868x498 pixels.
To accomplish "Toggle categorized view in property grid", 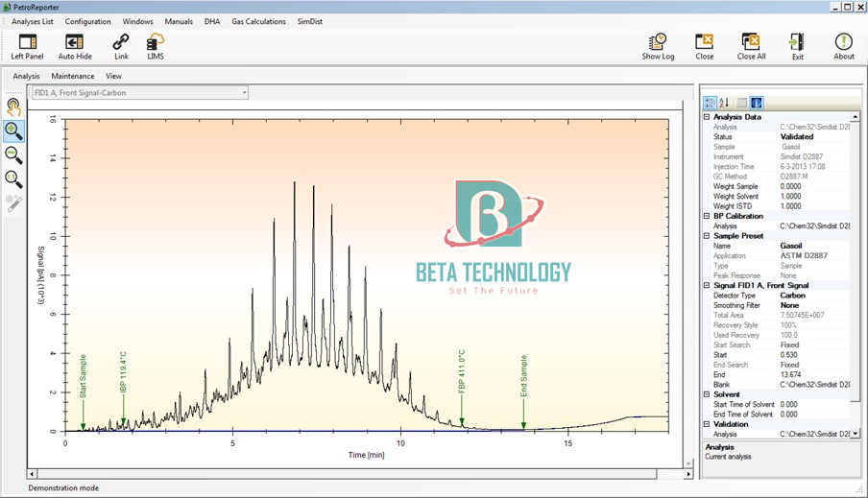I will pos(710,103).
